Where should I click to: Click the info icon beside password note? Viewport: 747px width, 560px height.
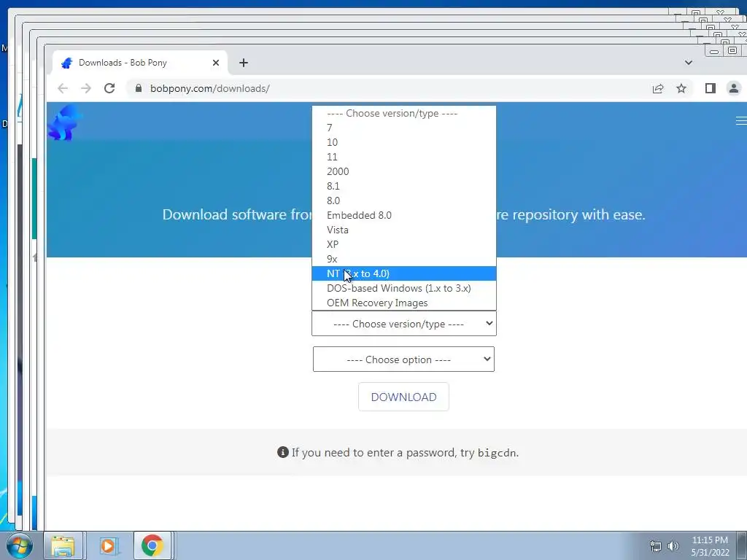click(283, 452)
